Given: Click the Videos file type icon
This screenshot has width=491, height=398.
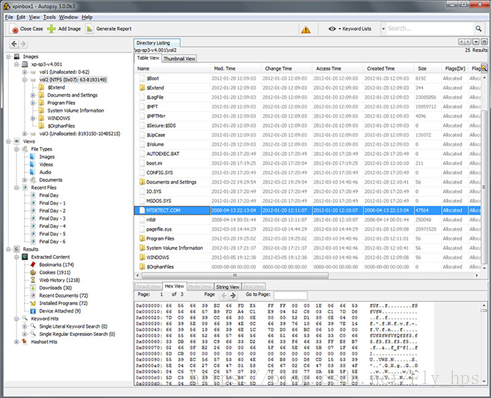Looking at the screenshot, I should pos(33,164).
